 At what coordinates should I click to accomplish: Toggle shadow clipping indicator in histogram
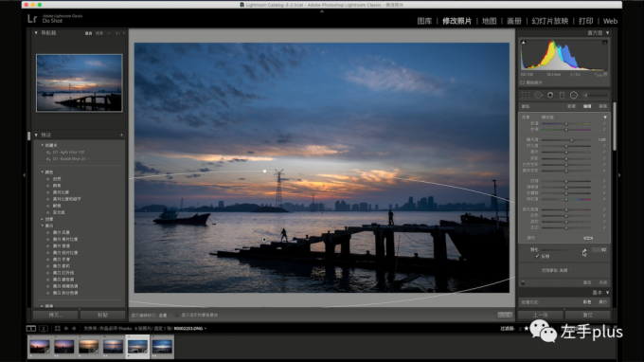pyautogui.click(x=523, y=43)
